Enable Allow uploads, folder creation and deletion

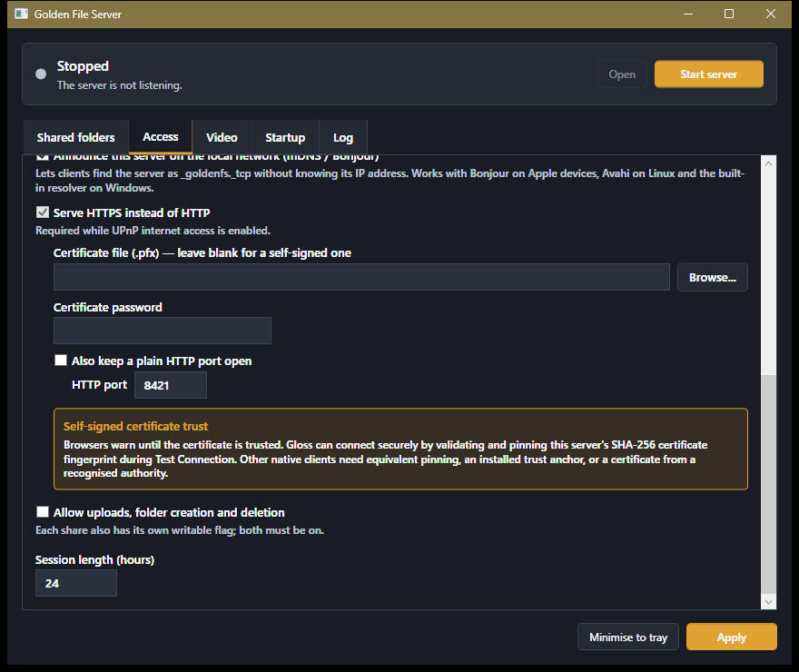point(43,512)
